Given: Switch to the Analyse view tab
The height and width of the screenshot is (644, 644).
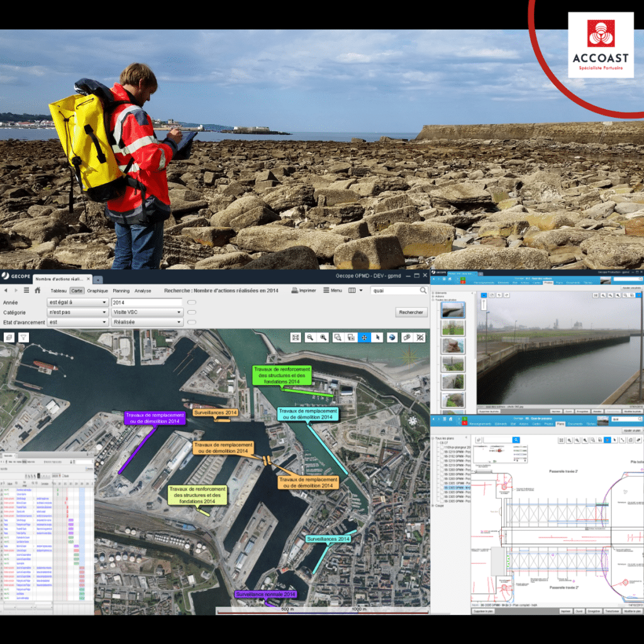Looking at the screenshot, I should point(143,291).
